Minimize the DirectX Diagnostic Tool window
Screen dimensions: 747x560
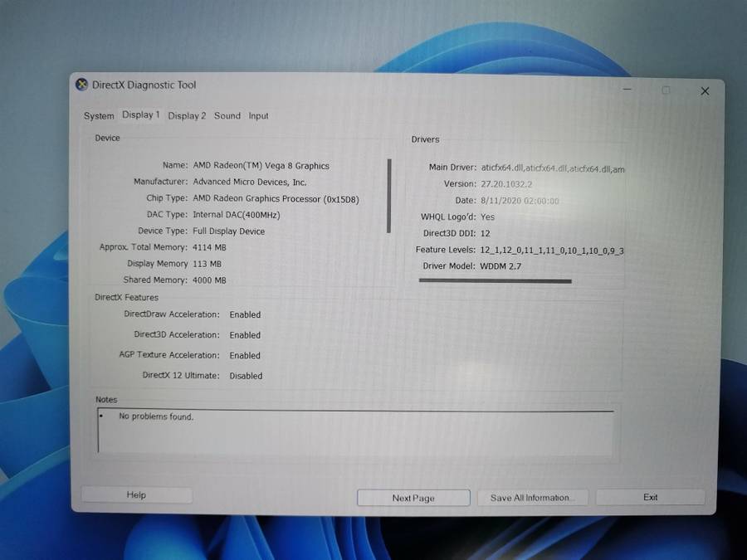[627, 90]
